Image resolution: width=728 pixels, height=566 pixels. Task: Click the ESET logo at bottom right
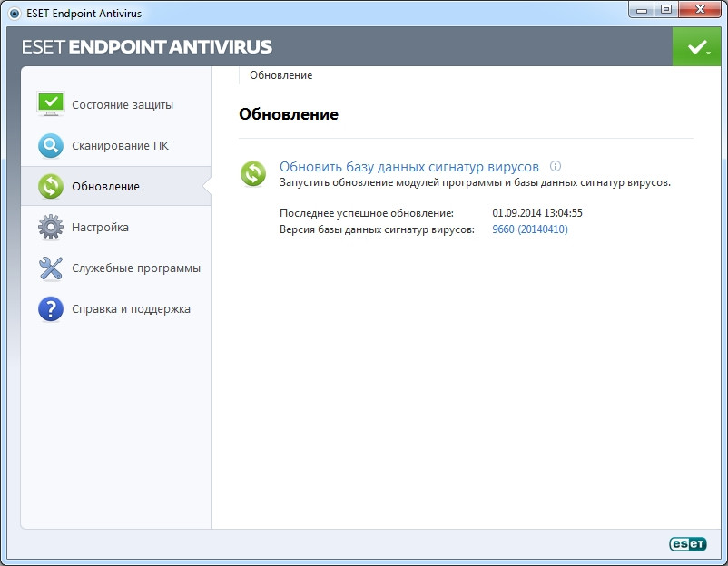point(688,543)
